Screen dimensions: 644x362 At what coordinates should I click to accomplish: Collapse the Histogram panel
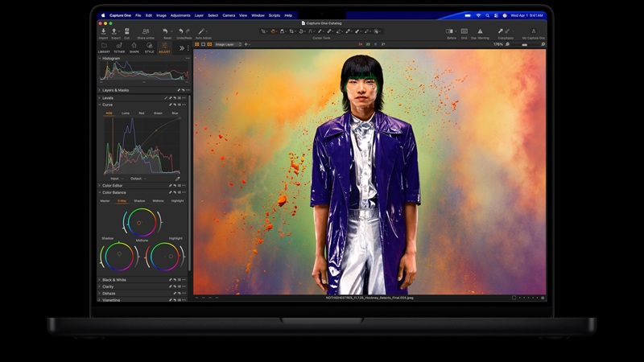(100, 58)
